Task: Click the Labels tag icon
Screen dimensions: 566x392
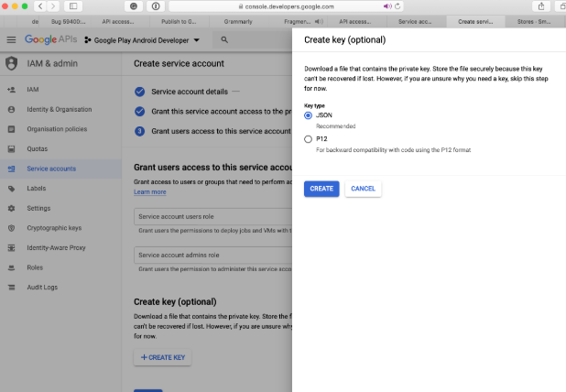Action: click(12, 189)
